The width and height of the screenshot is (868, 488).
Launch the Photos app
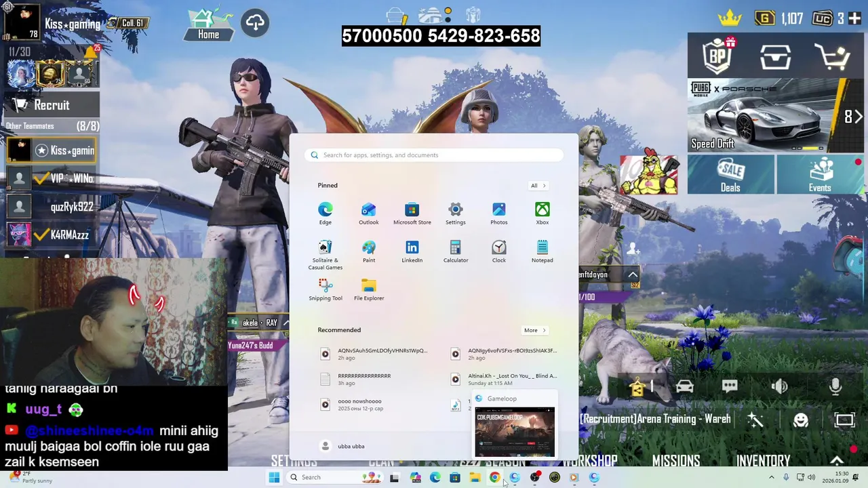(x=499, y=213)
